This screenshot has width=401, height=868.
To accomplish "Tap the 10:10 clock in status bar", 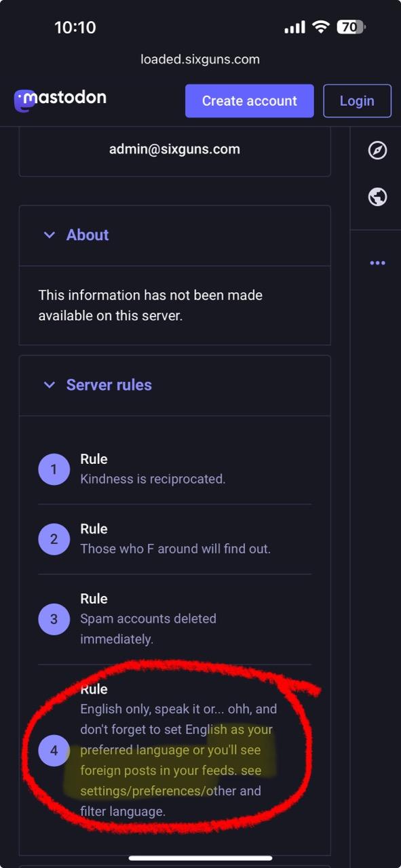I will [x=75, y=27].
